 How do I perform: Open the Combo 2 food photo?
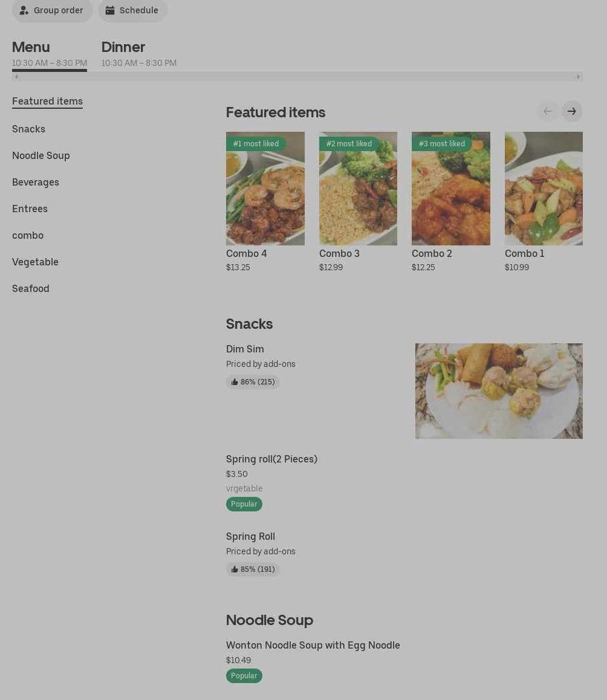450,189
